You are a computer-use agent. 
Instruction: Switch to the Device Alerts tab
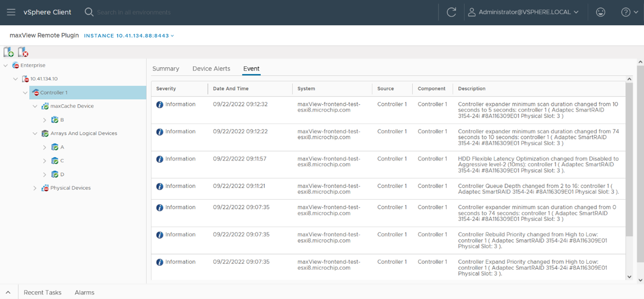tap(211, 69)
